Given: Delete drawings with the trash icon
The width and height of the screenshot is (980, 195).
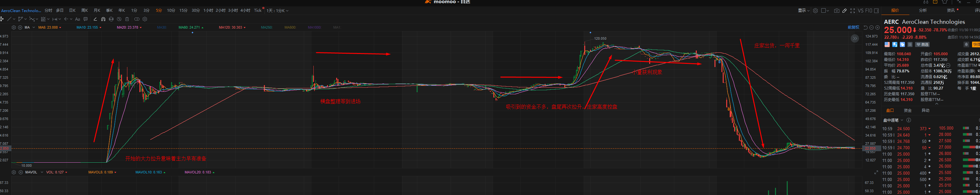Looking at the screenshot, I should pyautogui.click(x=127, y=19).
